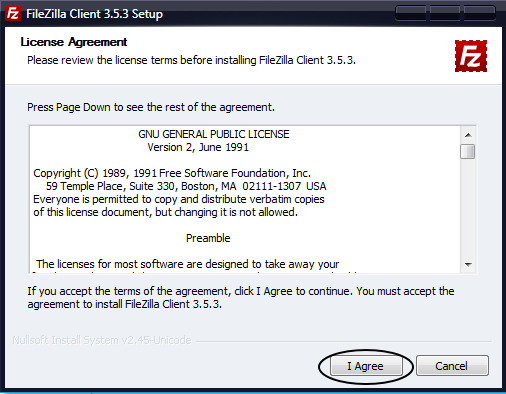Click the red FileZilla logo in the header
This screenshot has width=506, height=394.
click(471, 56)
